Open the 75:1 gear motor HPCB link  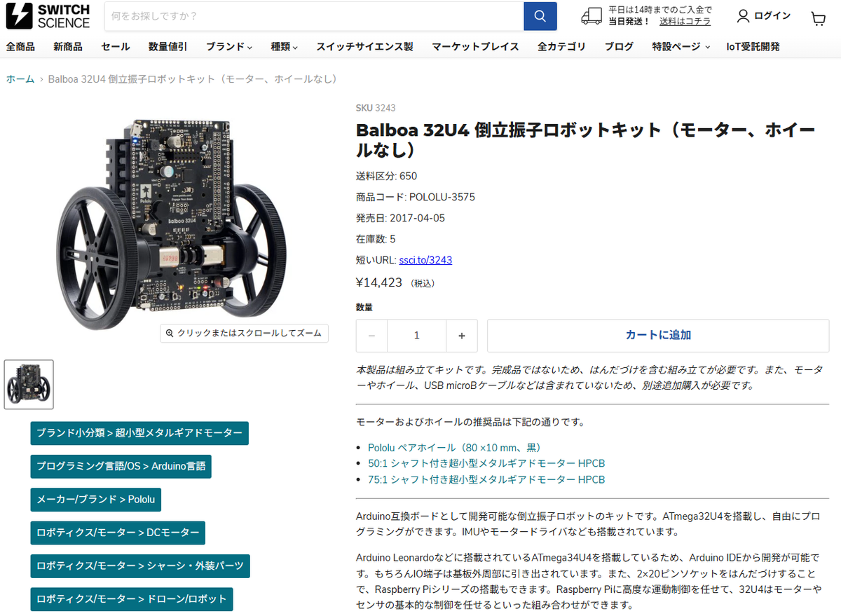(x=486, y=479)
